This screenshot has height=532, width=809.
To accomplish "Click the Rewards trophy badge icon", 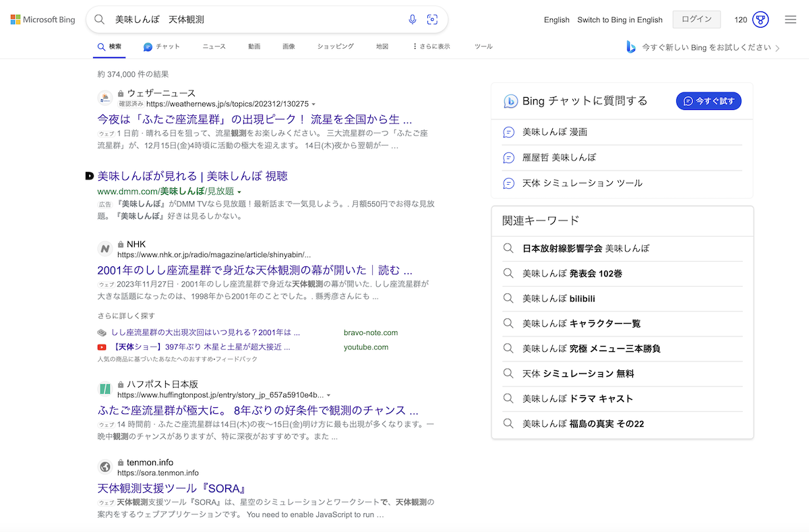I will pyautogui.click(x=760, y=20).
